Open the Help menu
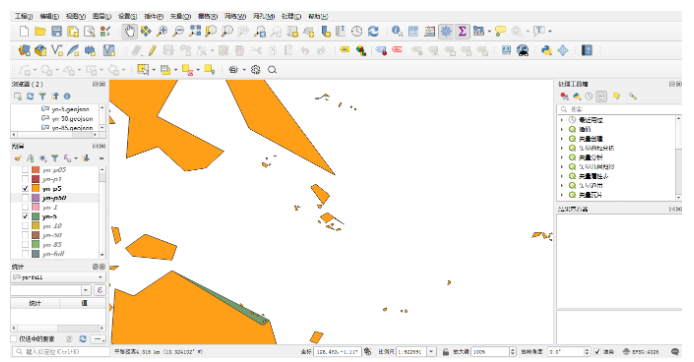Screen dimensions: 694x362 click(x=318, y=16)
